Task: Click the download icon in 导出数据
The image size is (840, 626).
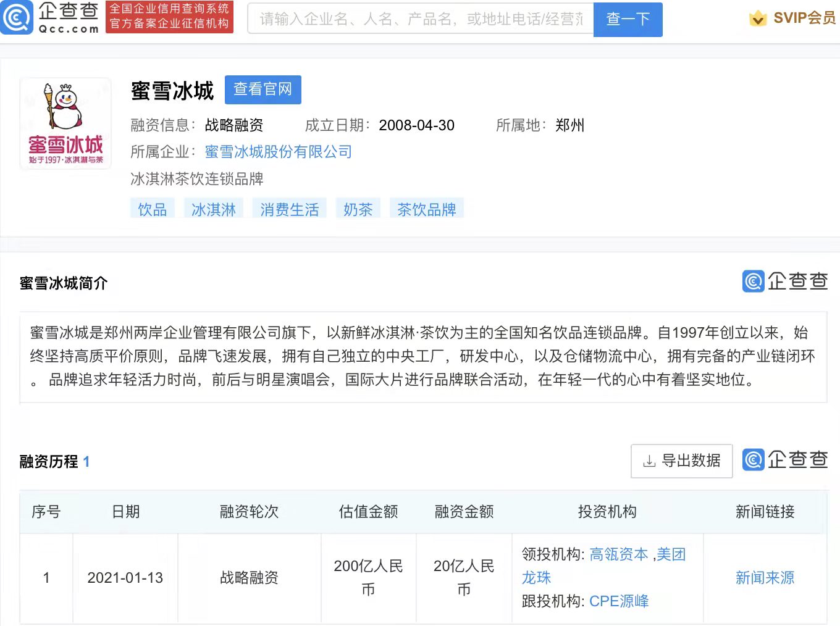Action: (x=649, y=461)
